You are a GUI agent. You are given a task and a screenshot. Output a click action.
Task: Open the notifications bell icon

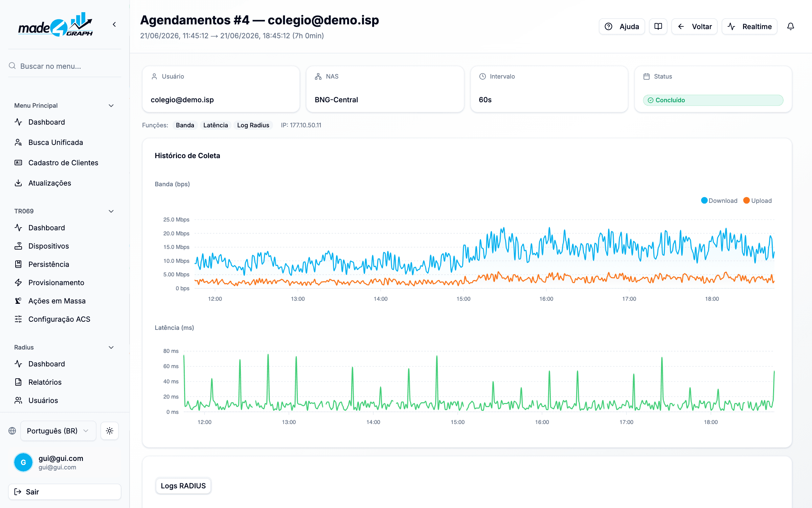coord(790,26)
